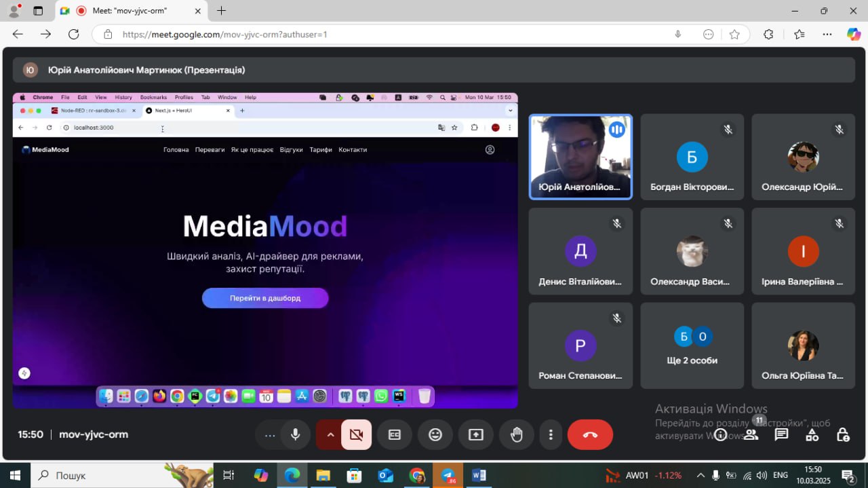868x488 pixels.
Task: Open Telegram from taskbar
Action: [448, 475]
